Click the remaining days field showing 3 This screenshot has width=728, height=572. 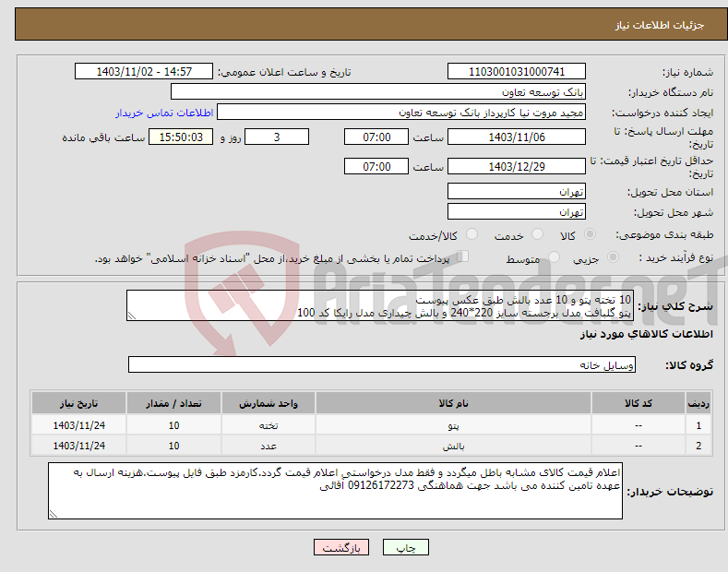pos(277,137)
